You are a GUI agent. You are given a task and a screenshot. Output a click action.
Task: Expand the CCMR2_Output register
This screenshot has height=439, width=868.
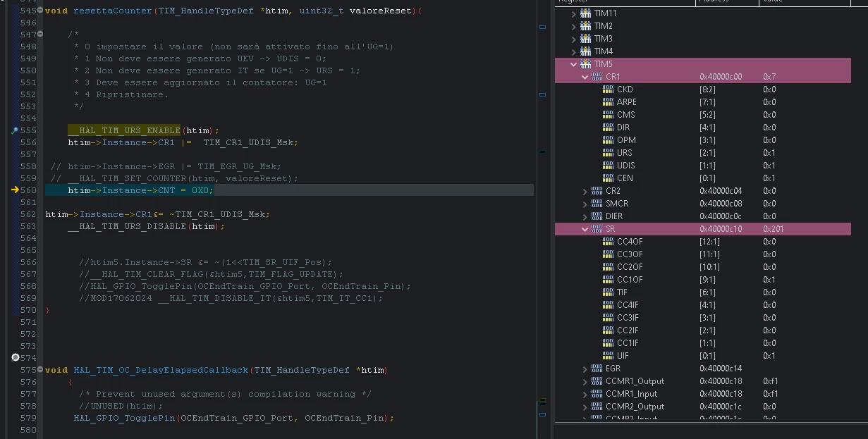[585, 407]
